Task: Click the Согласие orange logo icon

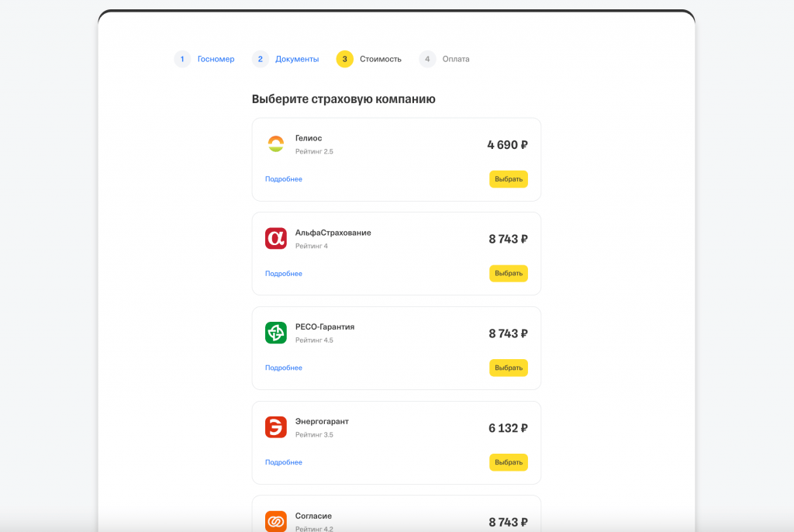Action: pos(276,521)
